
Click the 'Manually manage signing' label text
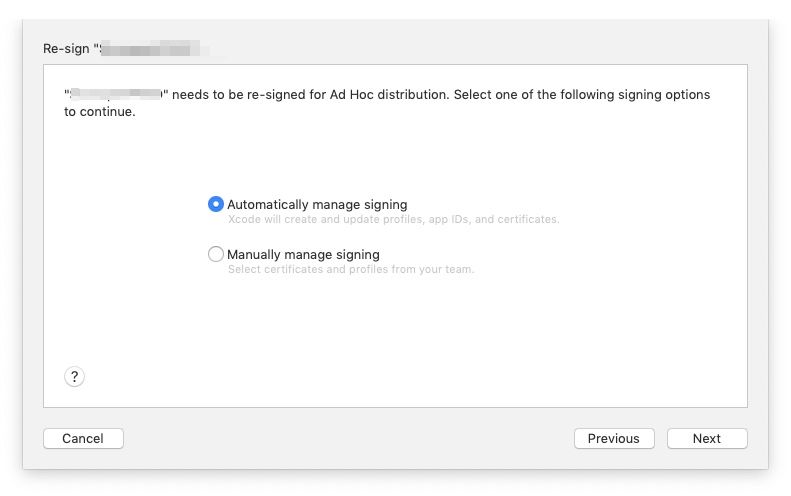click(x=303, y=254)
